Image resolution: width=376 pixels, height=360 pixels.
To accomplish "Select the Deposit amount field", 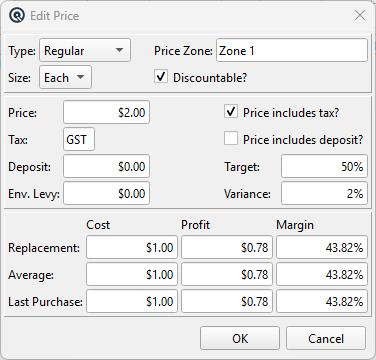I will (106, 166).
